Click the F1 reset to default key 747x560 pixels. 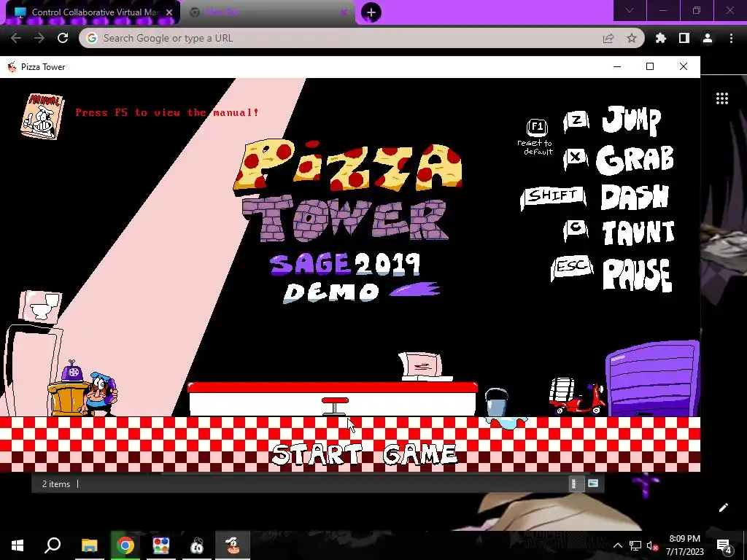tap(537, 127)
